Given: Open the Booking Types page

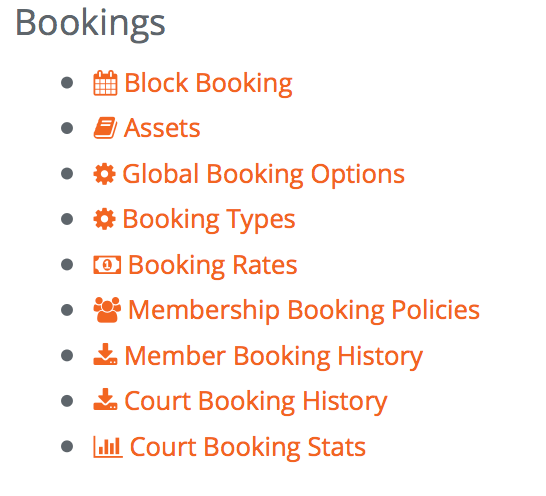Looking at the screenshot, I should pos(209,219).
